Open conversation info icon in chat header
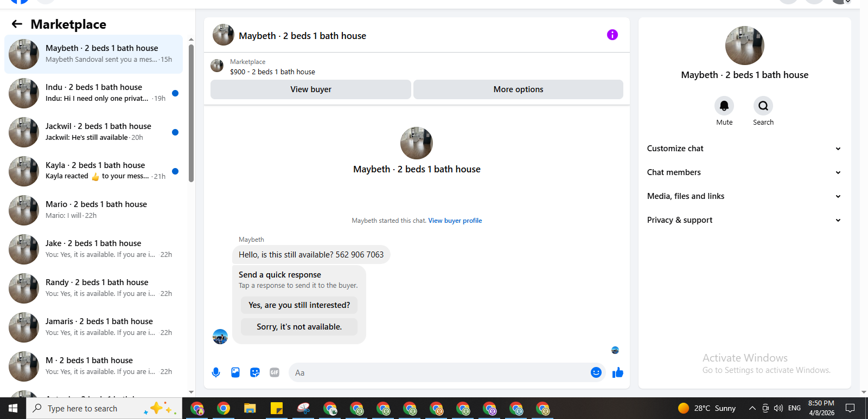868x419 pixels. coord(612,35)
